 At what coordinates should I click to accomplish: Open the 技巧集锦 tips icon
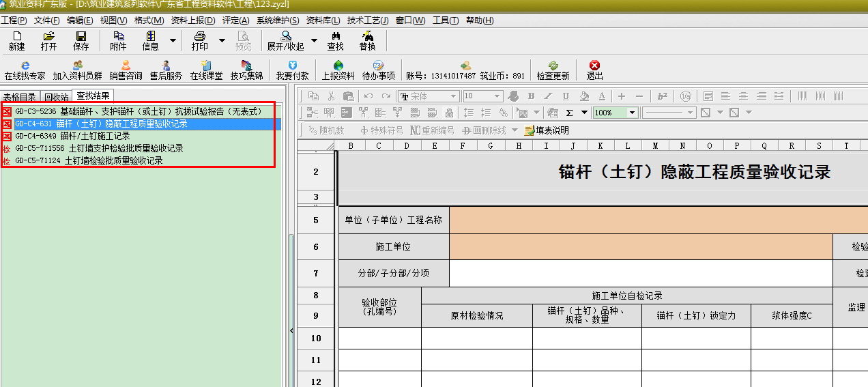click(x=246, y=70)
